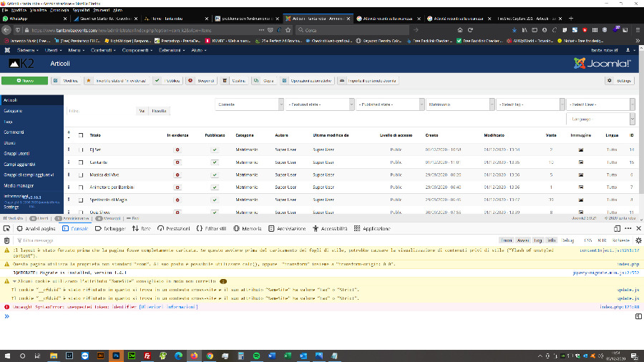Reload the page with the refresh icon
The image size is (644, 362).
pyautogui.click(x=470, y=30)
